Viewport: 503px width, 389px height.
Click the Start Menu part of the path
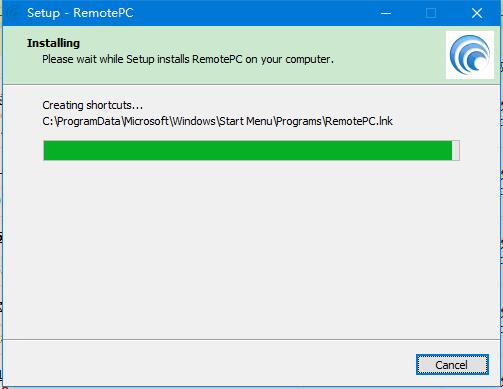(x=246, y=121)
